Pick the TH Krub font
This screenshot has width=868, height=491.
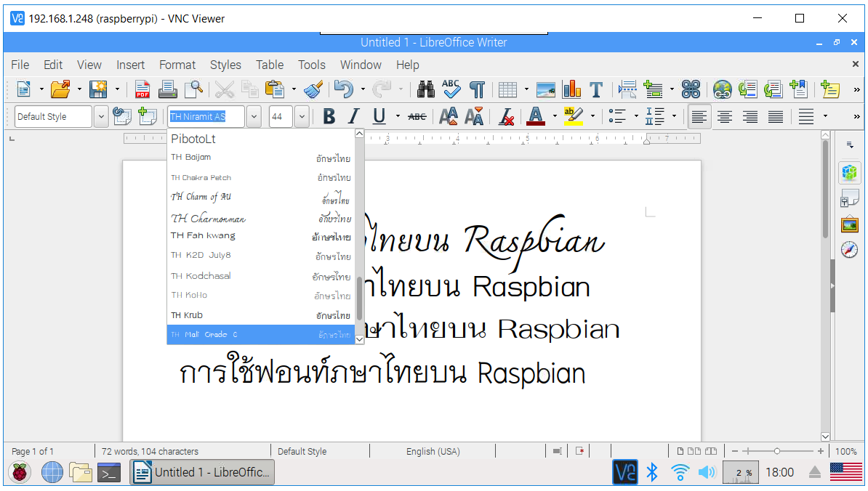coord(261,315)
